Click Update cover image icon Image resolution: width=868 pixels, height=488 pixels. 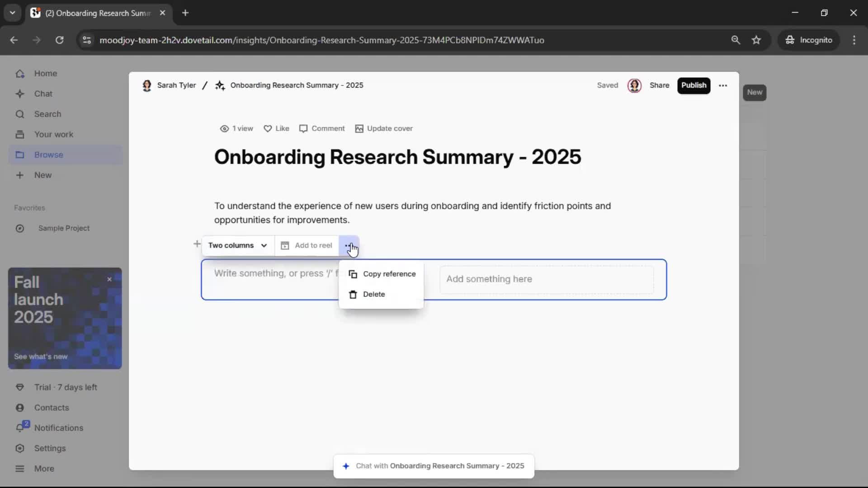click(359, 129)
